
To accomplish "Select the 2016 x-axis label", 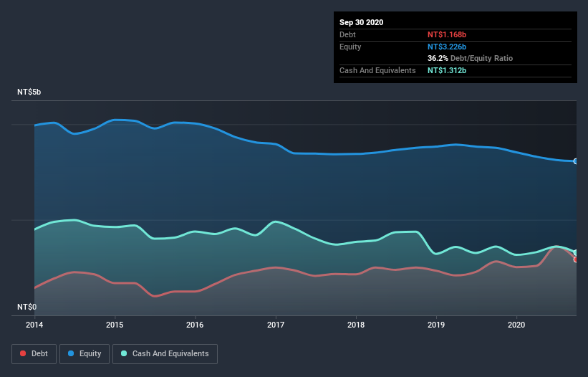I will point(195,325).
